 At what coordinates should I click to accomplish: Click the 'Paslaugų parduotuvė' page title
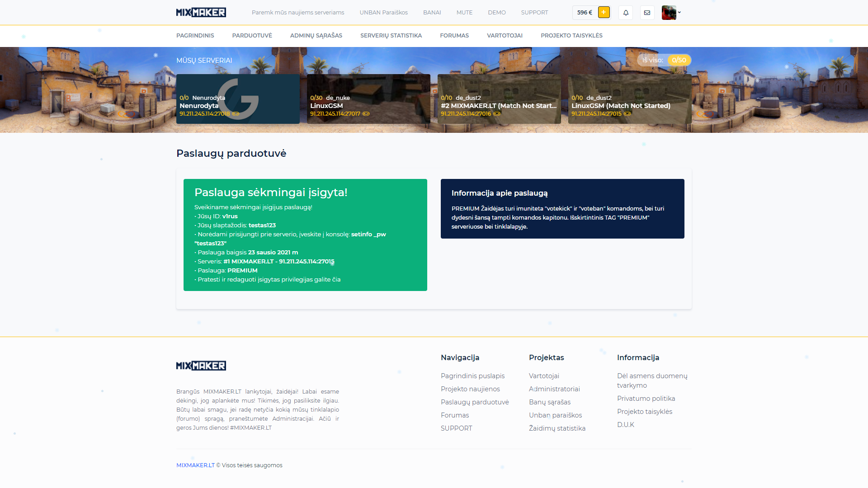pos(231,154)
